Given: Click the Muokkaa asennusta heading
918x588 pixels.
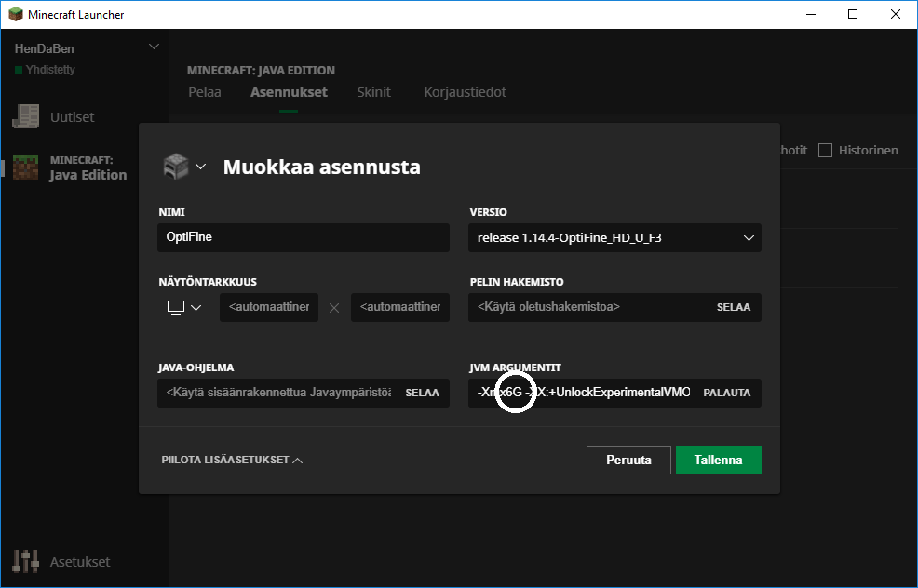Looking at the screenshot, I should 321,167.
